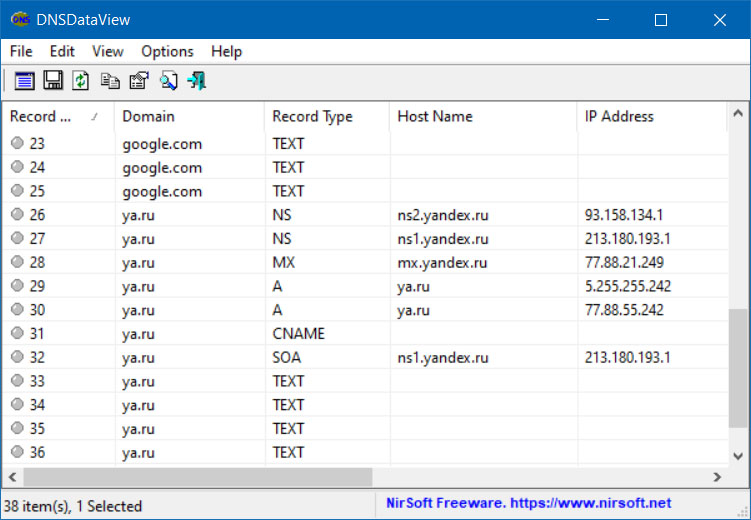Sort by the Record Type column header
The height and width of the screenshot is (520, 751).
coord(327,116)
